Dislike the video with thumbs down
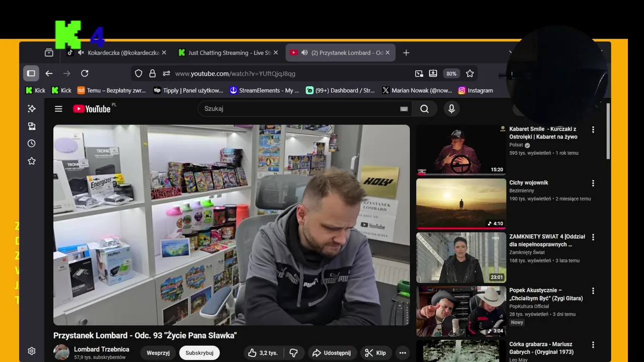Screen dimensions: 644x362 click(293, 353)
